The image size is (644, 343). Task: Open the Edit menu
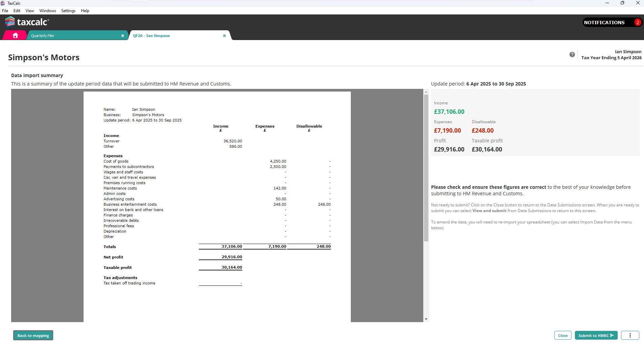click(x=17, y=11)
